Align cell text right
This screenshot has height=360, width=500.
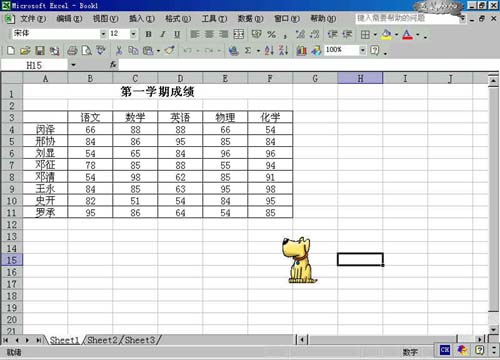point(224,34)
